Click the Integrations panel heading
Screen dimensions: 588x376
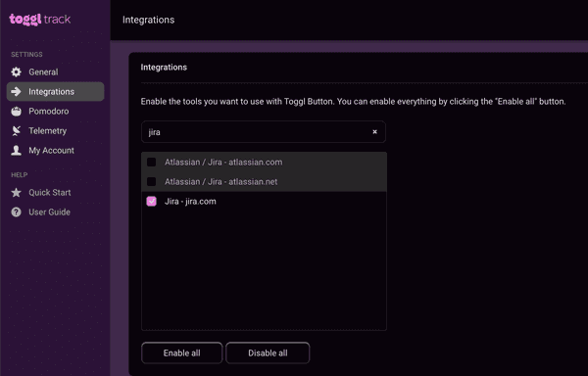point(164,67)
